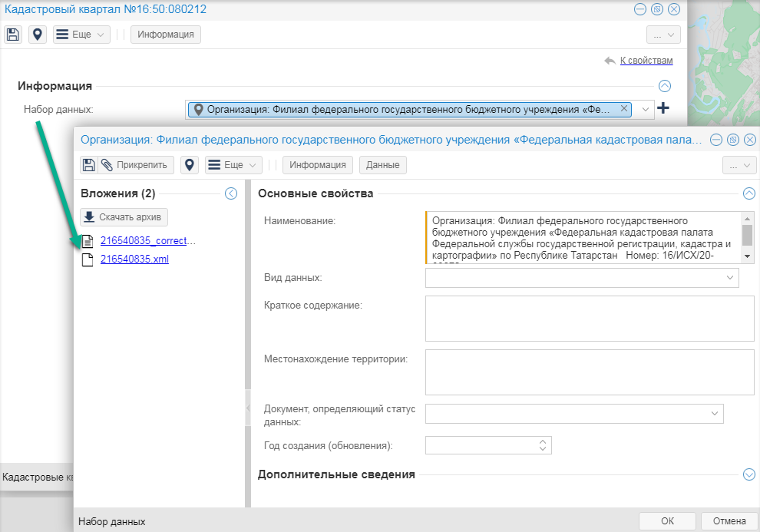Click into the Наименование text area
This screenshot has height=532, width=760.
583,238
